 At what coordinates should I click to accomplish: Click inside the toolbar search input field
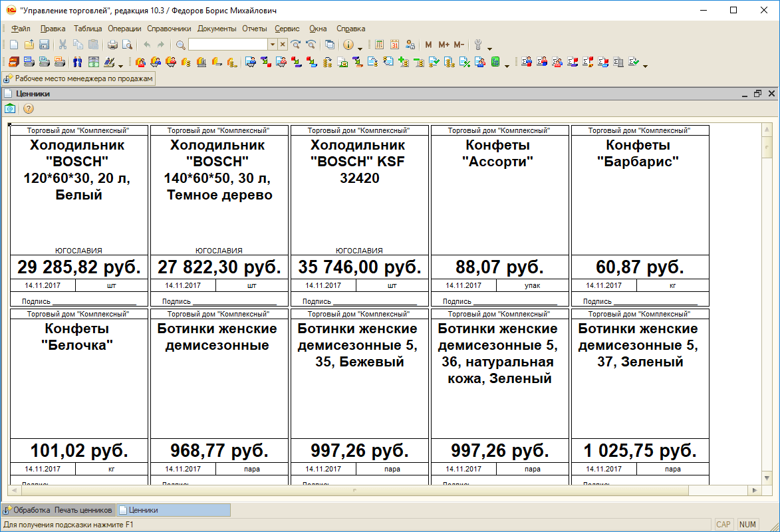coord(227,45)
